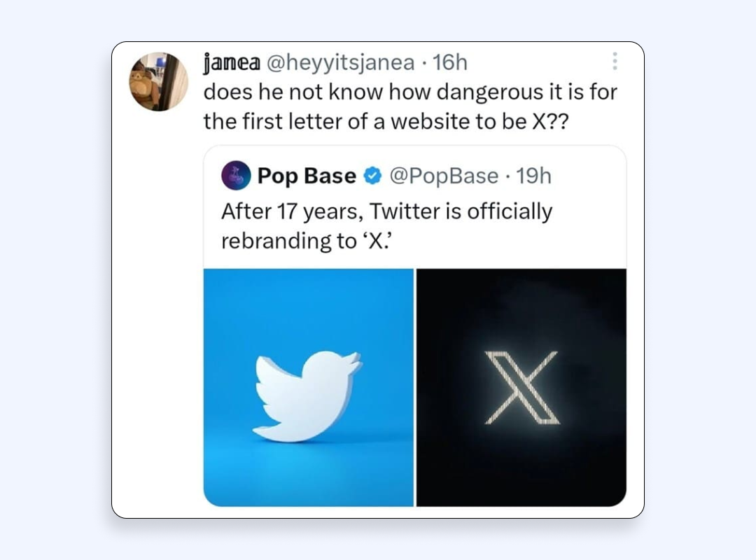This screenshot has width=756, height=560.
Task: Open the Pop Base account name
Action: (307, 176)
